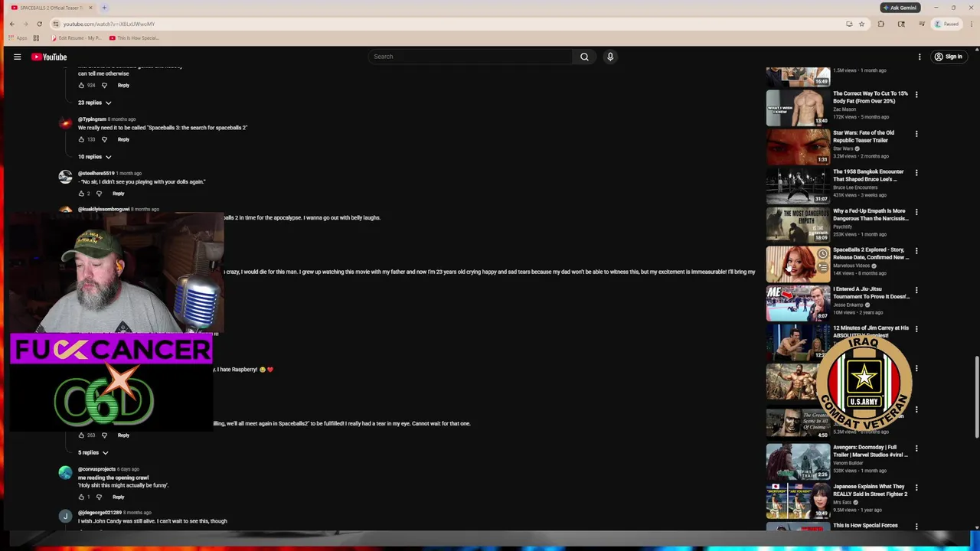Open Star Wars: Fate of the Old Republic title
Viewport: 980px width, 551px height.
tap(864, 136)
